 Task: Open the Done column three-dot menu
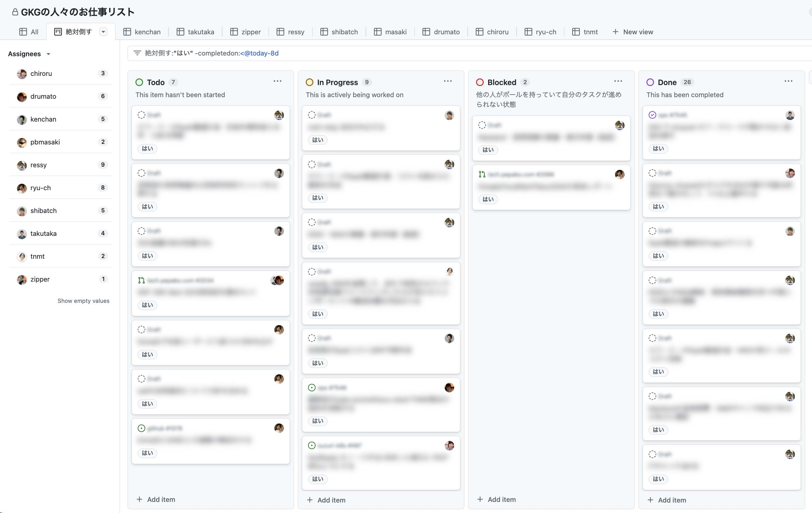coord(788,81)
